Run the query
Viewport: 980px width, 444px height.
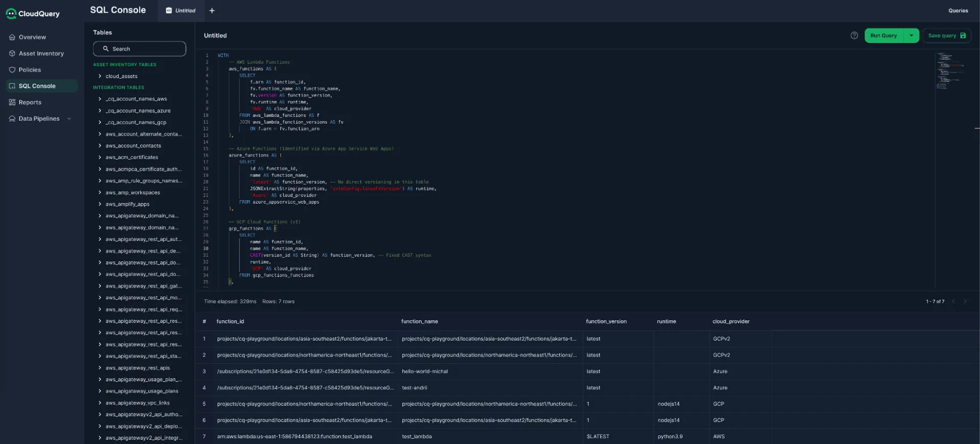[x=884, y=35]
